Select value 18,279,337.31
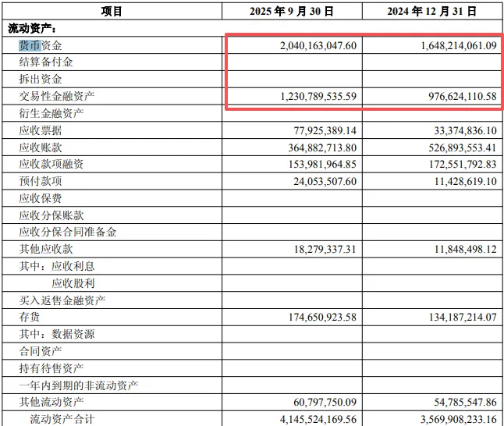Image resolution: width=504 pixels, height=426 pixels. click(325, 249)
